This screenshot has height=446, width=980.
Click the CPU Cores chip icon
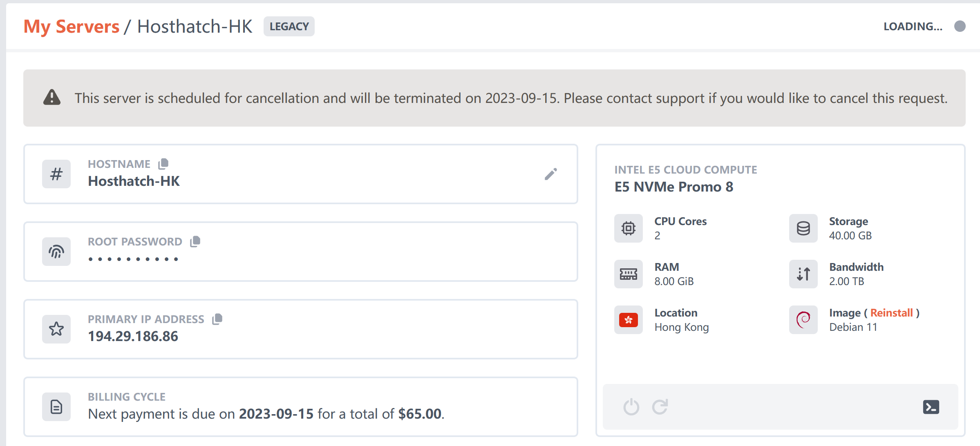pos(629,228)
